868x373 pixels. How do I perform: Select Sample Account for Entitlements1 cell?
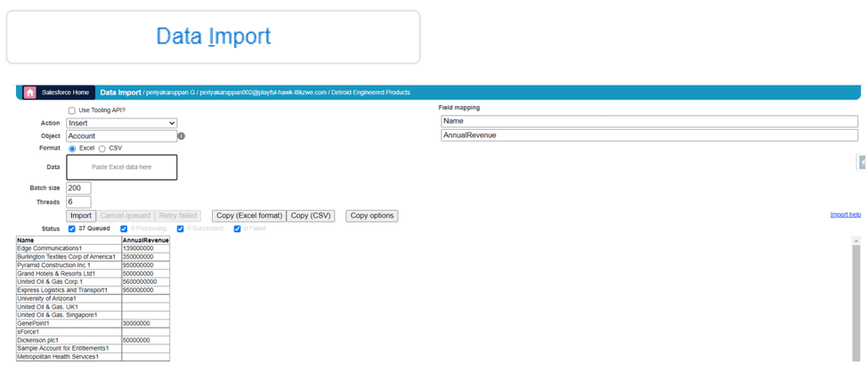(69, 348)
